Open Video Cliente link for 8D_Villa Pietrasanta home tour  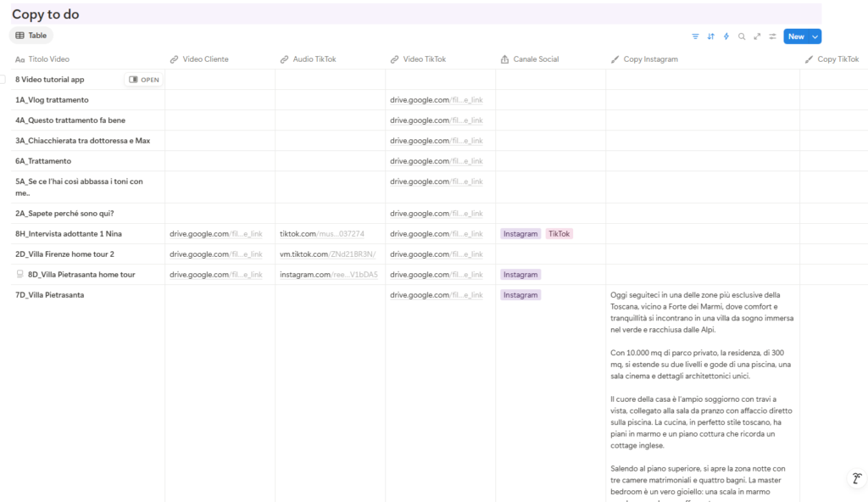(216, 275)
